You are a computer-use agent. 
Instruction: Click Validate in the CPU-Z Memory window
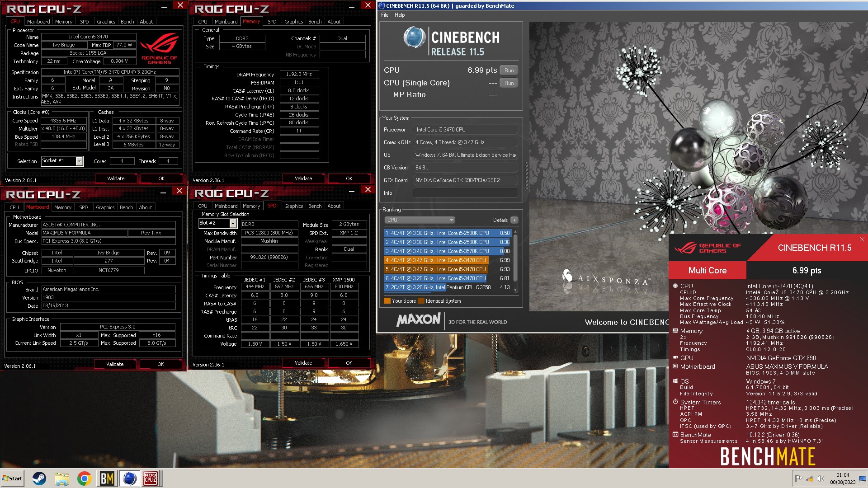point(303,178)
